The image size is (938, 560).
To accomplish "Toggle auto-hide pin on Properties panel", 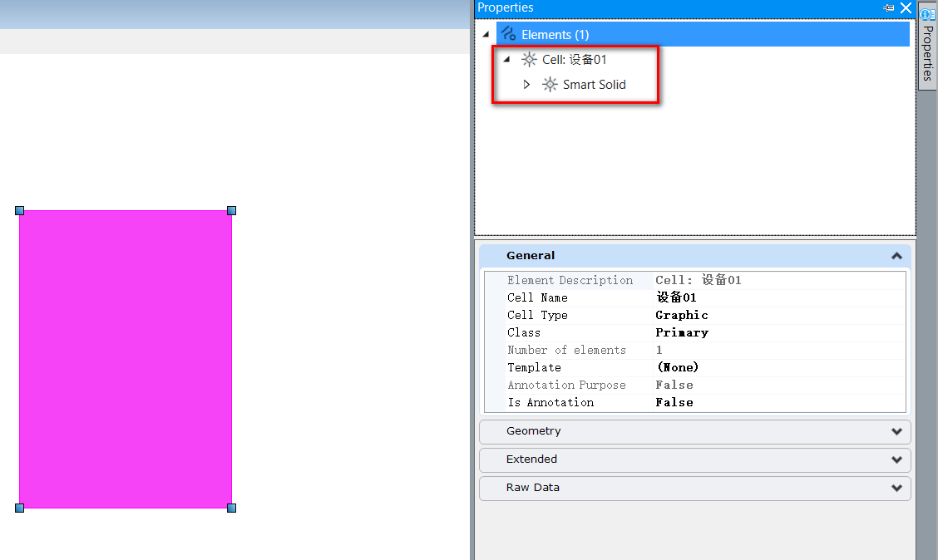I will coord(888,7).
